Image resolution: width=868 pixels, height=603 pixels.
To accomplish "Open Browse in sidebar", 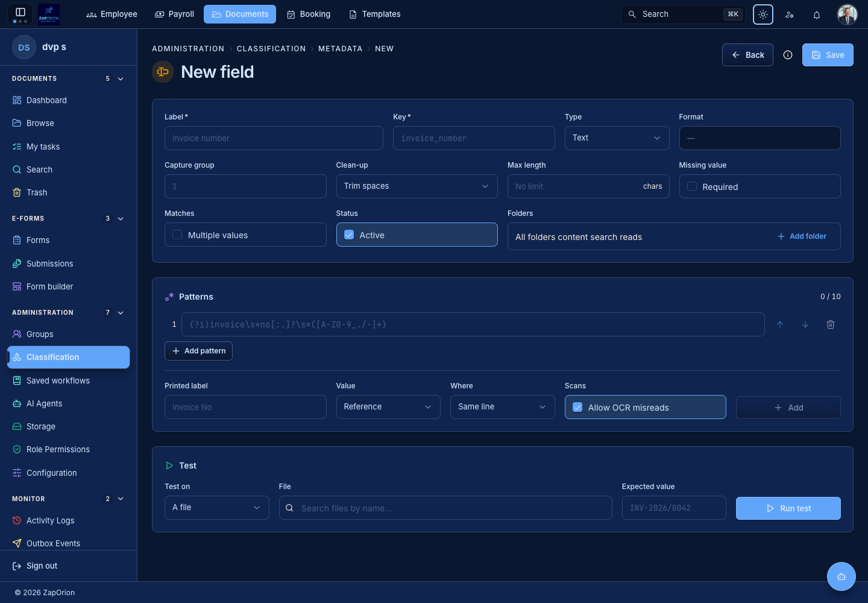I will tap(68, 123).
